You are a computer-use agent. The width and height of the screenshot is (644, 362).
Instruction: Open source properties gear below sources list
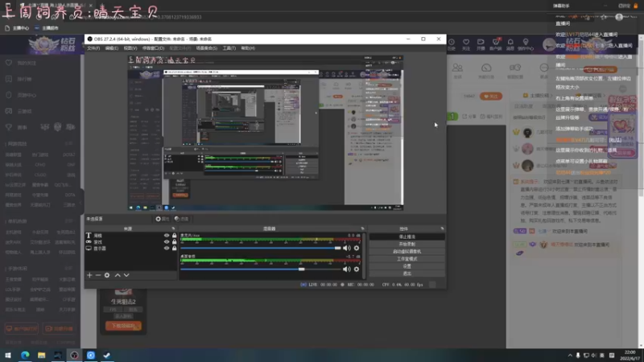[x=107, y=275]
